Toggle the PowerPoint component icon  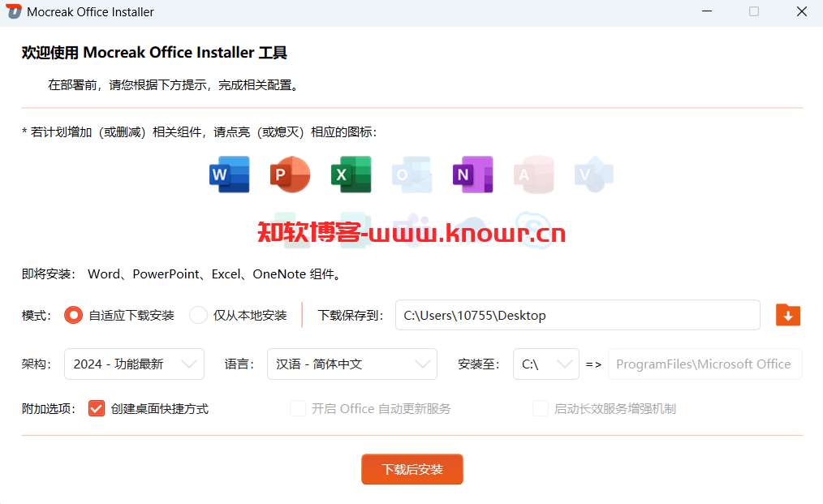291,174
